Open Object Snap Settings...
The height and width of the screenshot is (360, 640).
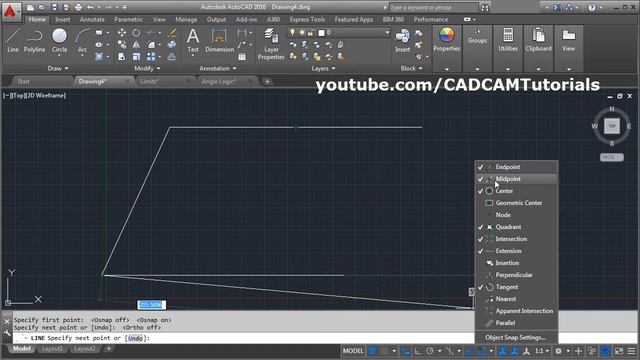pyautogui.click(x=515, y=338)
